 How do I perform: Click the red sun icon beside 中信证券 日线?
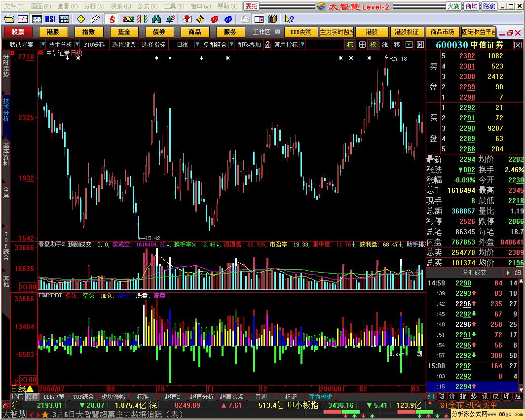(x=41, y=53)
